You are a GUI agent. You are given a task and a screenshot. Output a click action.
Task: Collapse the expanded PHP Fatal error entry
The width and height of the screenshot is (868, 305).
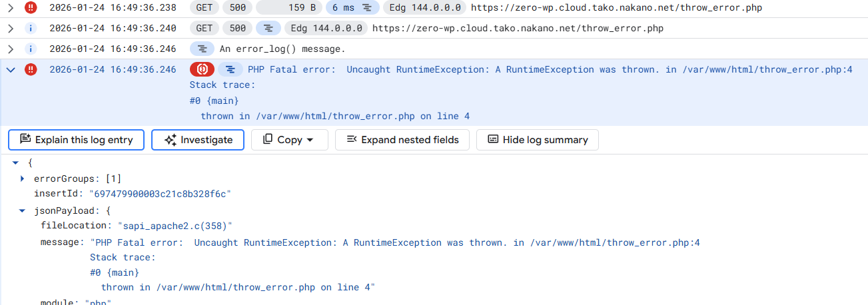(11, 69)
